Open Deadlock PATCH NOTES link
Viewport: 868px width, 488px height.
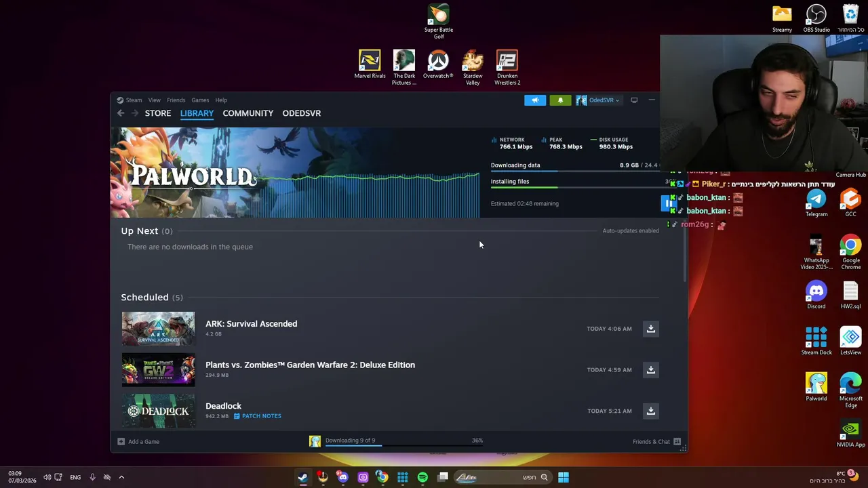click(257, 416)
